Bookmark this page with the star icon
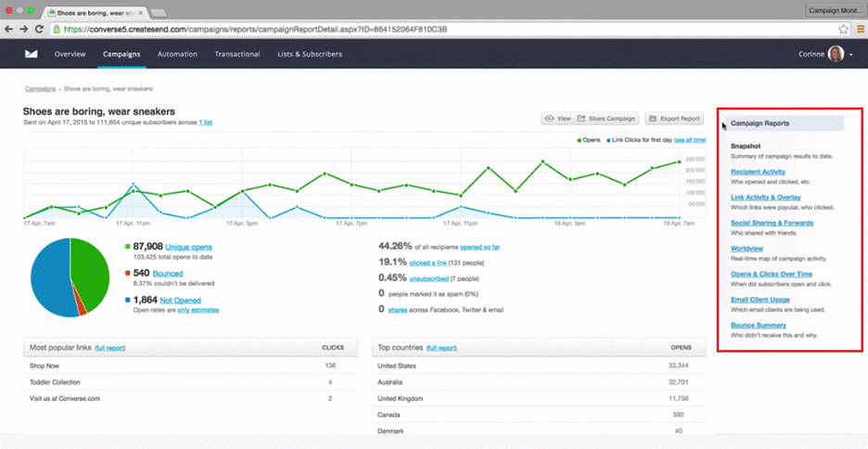The image size is (868, 449). [843, 29]
